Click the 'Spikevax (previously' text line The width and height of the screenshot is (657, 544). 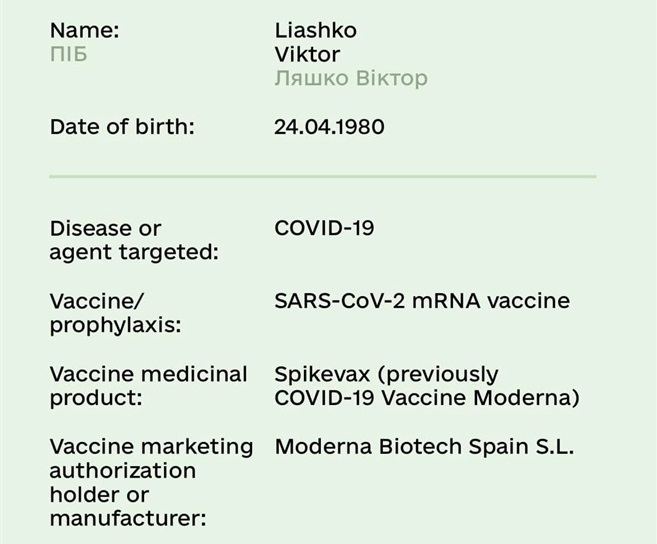[x=386, y=374]
